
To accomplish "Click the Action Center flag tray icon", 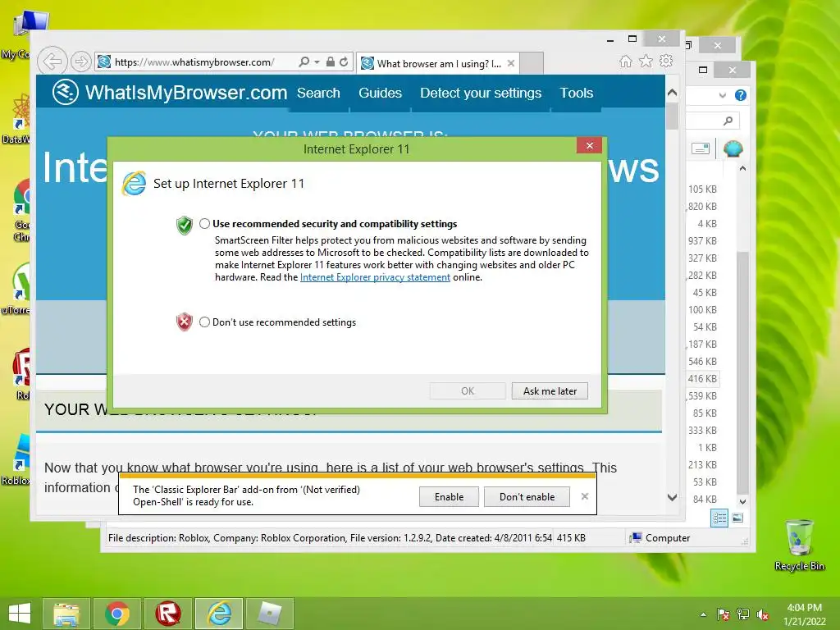I will (x=723, y=614).
